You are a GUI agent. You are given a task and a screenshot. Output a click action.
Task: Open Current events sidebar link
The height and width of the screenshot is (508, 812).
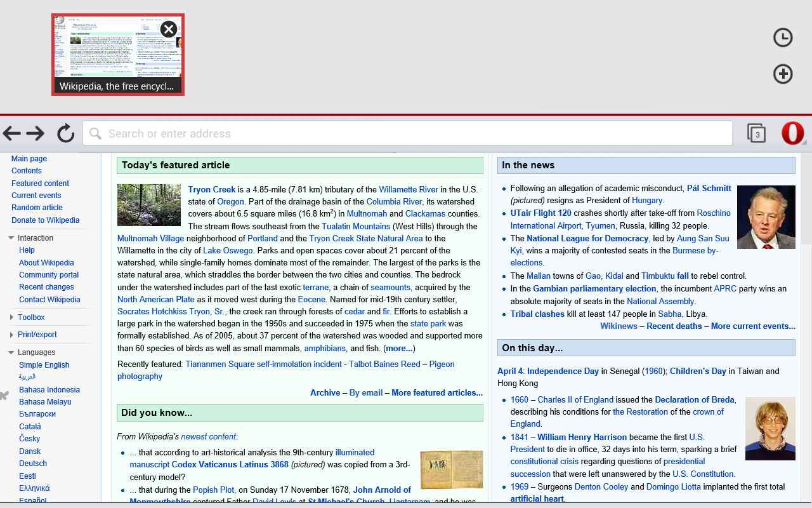[x=36, y=196]
